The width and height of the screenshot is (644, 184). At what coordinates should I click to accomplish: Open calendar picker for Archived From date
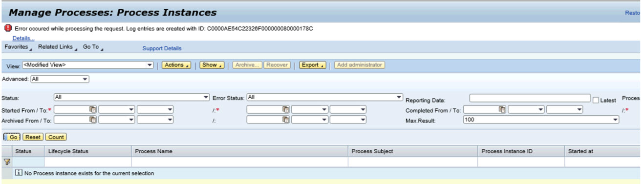click(x=93, y=119)
